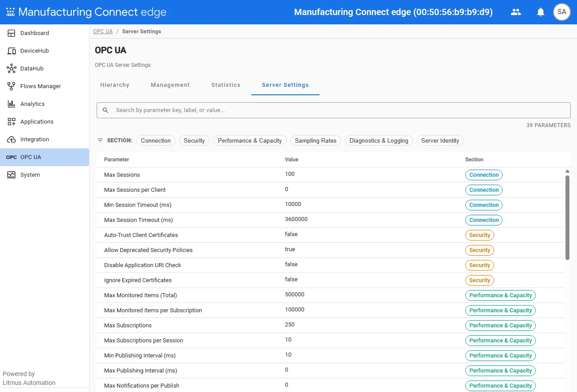The width and height of the screenshot is (577, 392).
Task: Switch to the Management tab
Action: click(x=170, y=85)
